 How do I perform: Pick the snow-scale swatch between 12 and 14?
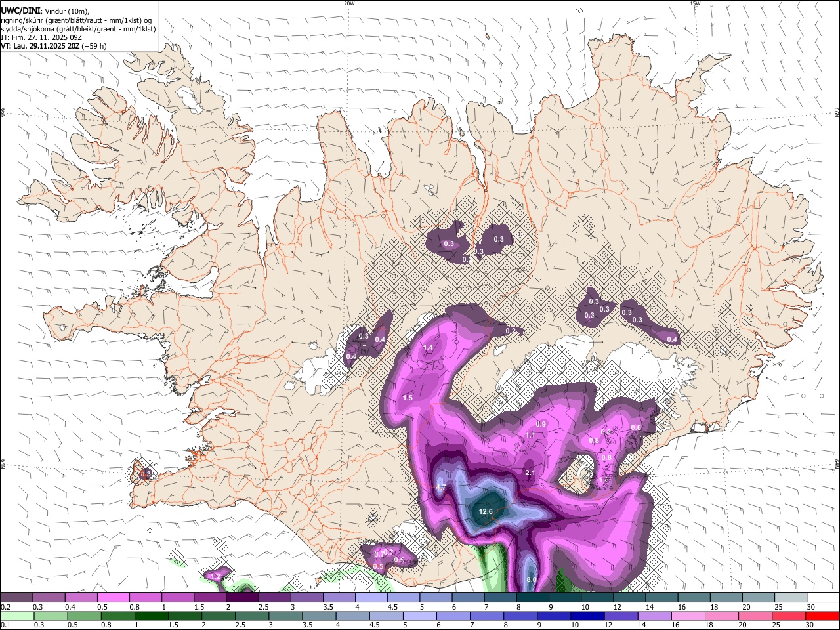(x=629, y=598)
